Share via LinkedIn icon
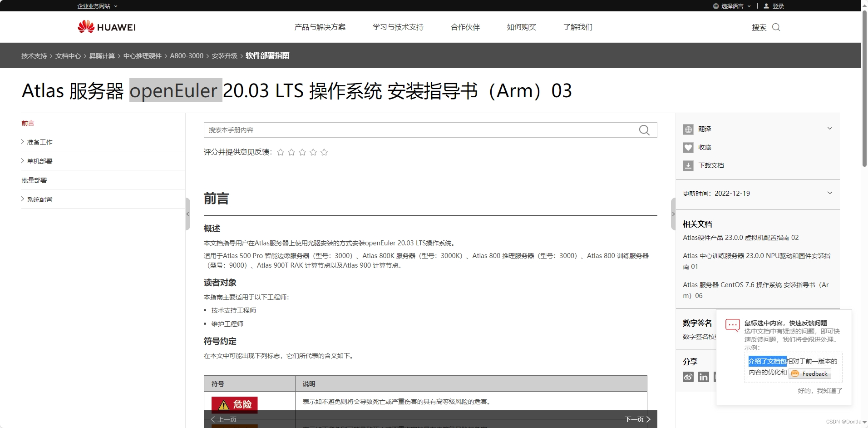This screenshot has height=428, width=868. coord(704,377)
